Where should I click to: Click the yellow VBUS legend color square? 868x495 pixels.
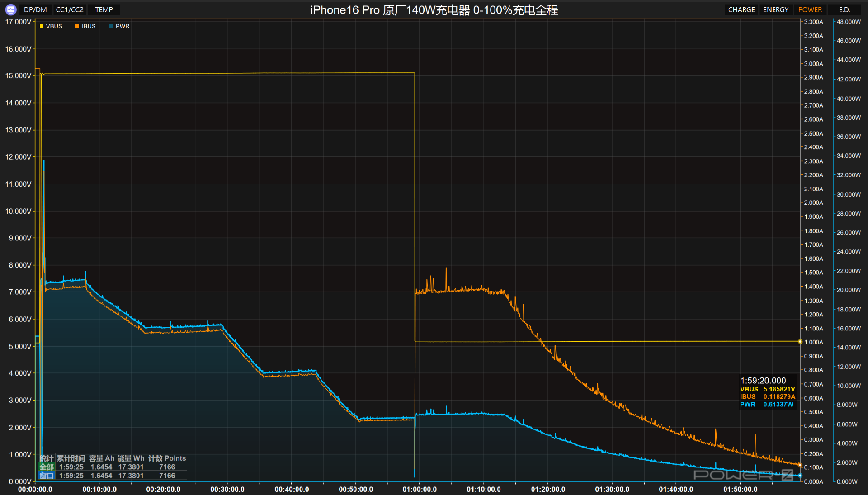point(42,26)
